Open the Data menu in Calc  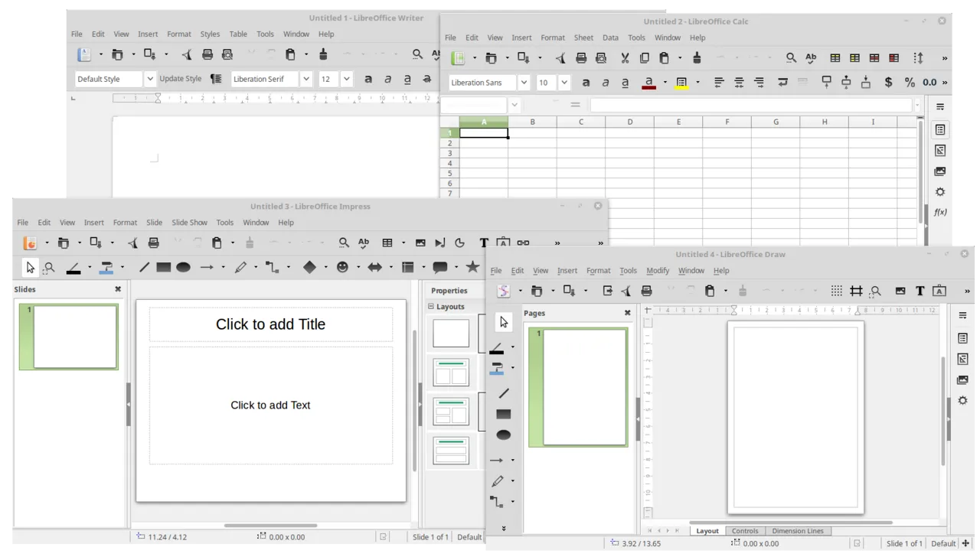click(x=610, y=37)
